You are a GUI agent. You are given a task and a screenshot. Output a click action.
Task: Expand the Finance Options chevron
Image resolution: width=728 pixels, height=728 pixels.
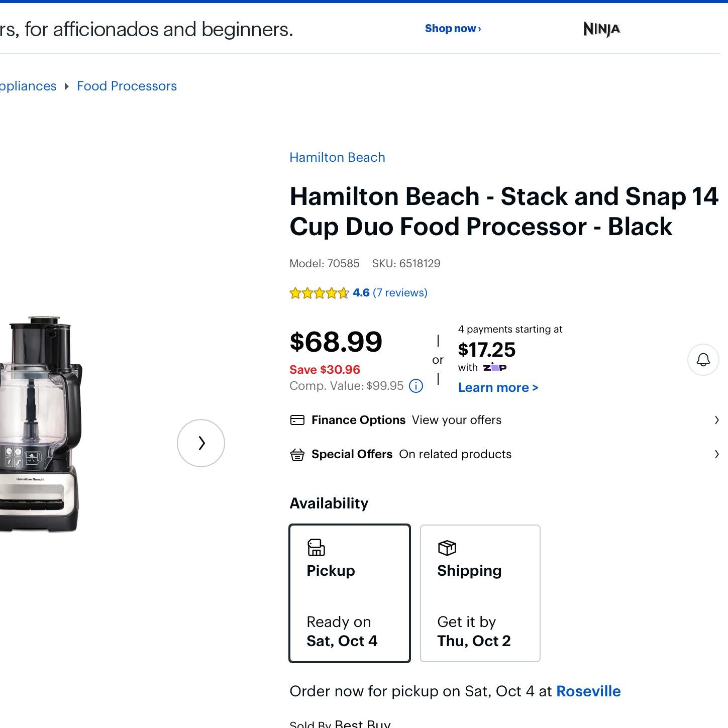[716, 420]
